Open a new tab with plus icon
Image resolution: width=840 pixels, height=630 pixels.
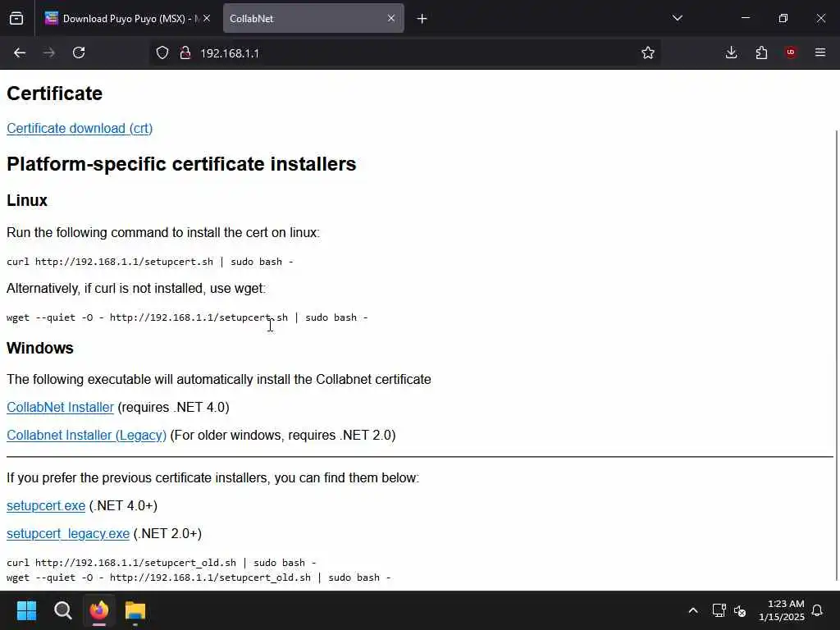click(422, 19)
